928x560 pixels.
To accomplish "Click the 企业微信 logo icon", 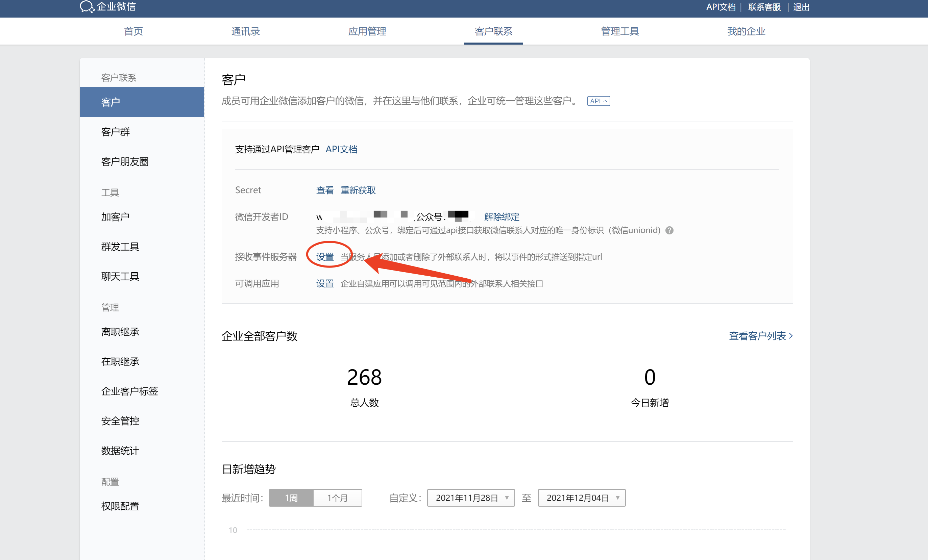I will pos(87,6).
